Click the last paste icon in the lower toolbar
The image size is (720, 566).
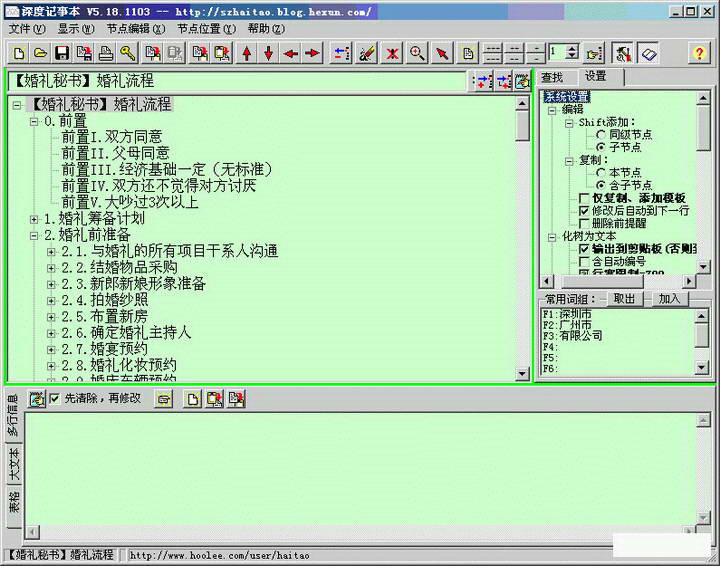[236, 399]
